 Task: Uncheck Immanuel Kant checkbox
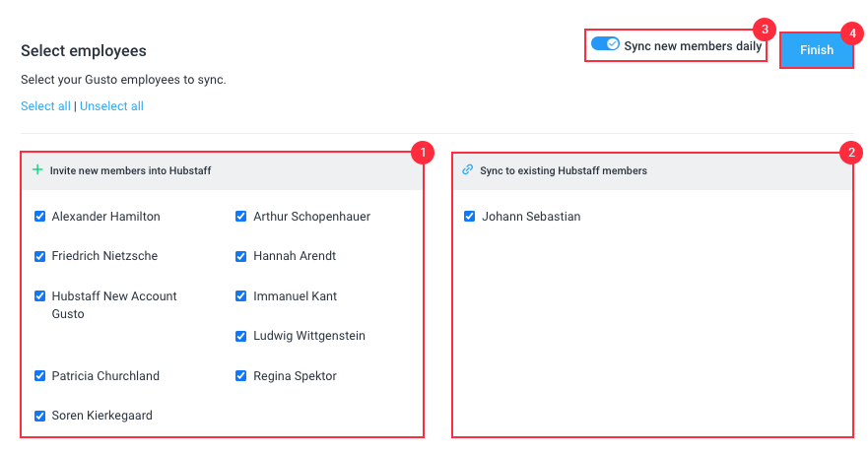[240, 296]
